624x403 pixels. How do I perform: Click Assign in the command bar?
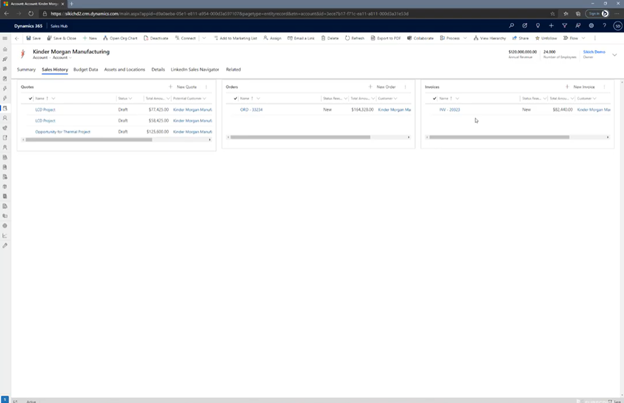pos(274,38)
